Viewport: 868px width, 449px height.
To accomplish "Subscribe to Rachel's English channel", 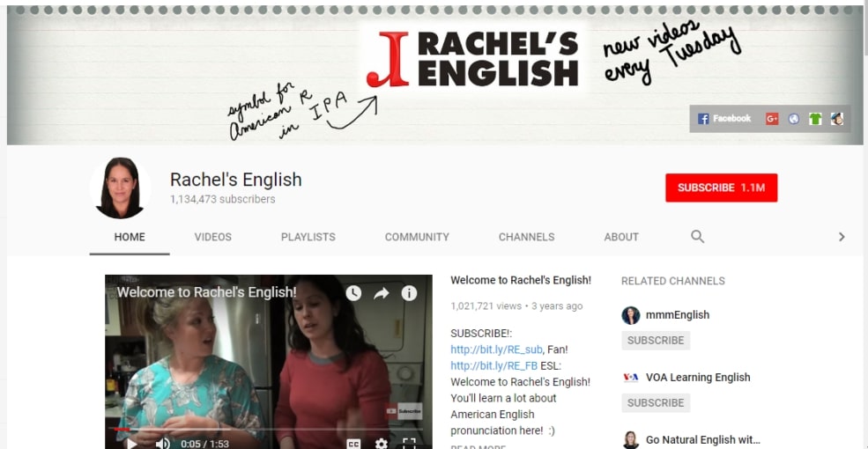I will pyautogui.click(x=722, y=188).
